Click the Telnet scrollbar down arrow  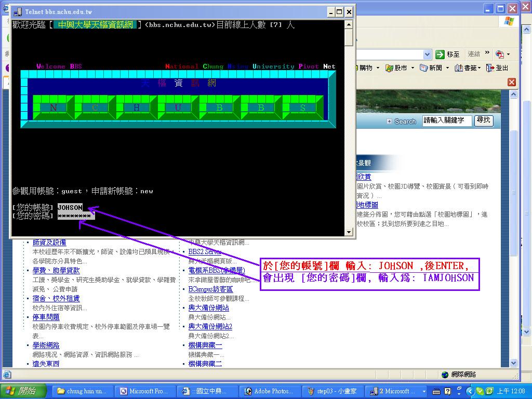pos(349,232)
